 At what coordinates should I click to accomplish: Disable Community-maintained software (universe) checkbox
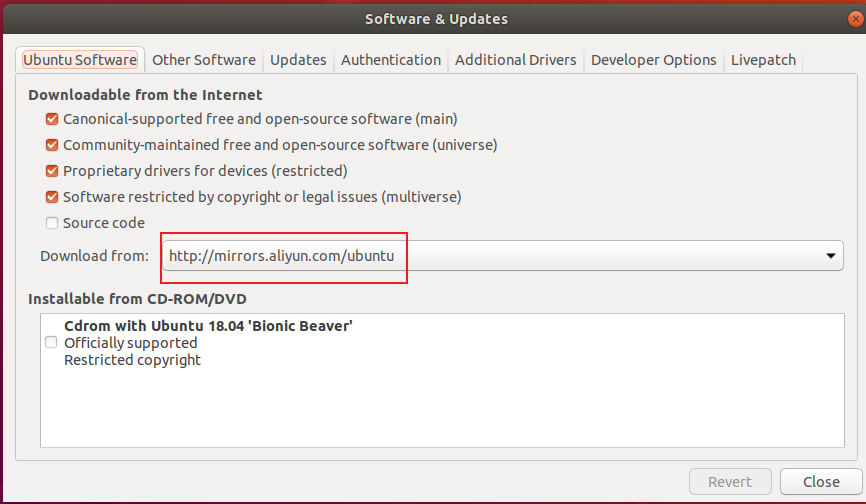pos(52,145)
